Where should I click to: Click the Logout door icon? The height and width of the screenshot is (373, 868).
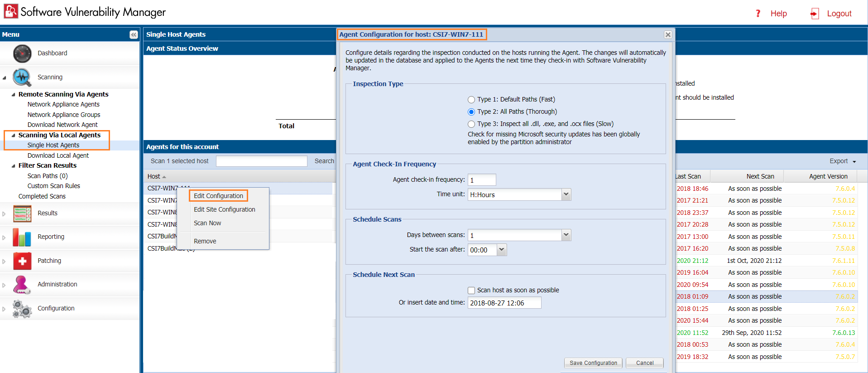tap(815, 14)
